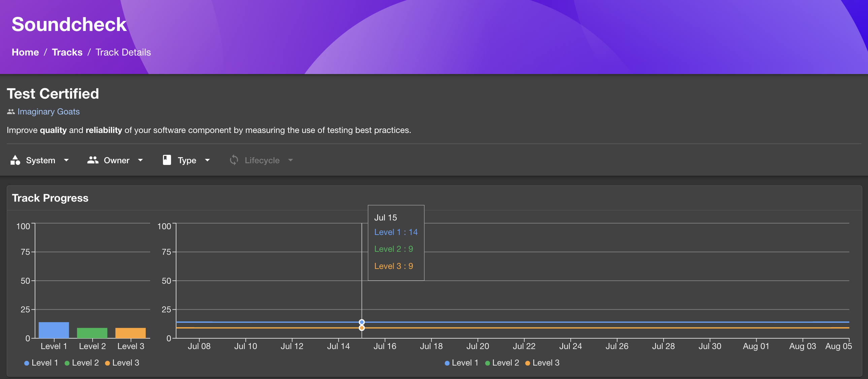The height and width of the screenshot is (379, 868).
Task: Click the System filter shapes icon
Action: (15, 160)
